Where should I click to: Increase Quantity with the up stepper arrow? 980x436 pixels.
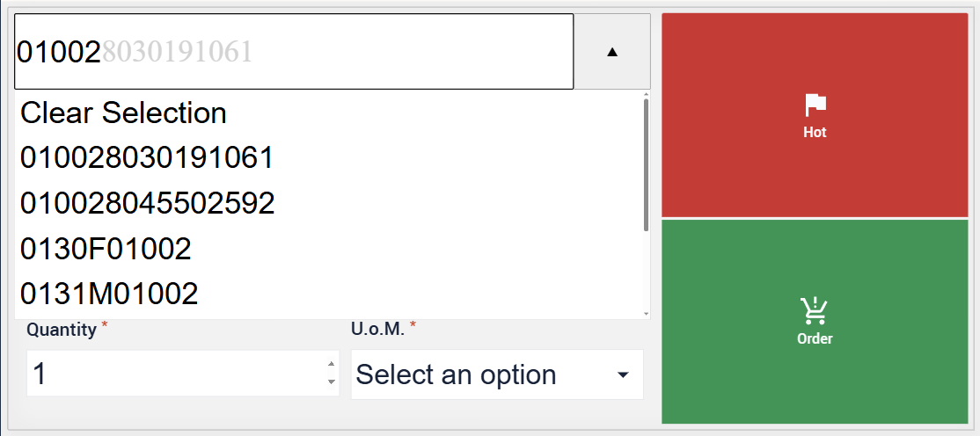(331, 365)
